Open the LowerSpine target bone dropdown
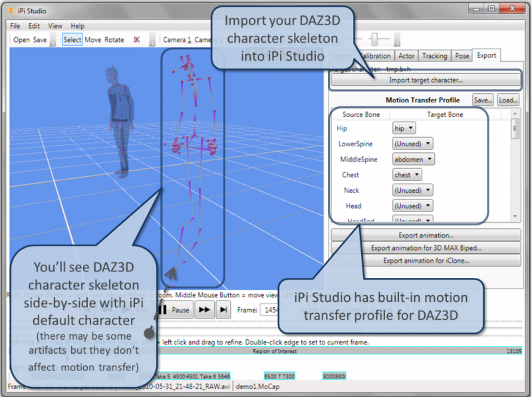Image resolution: width=532 pixels, height=397 pixels. tap(412, 144)
